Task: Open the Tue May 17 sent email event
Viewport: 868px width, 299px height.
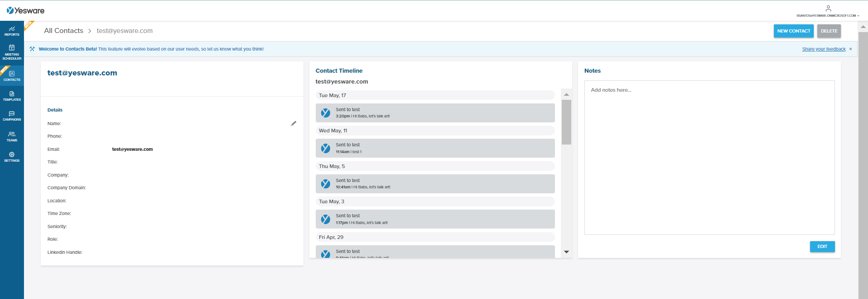Action: click(x=435, y=113)
